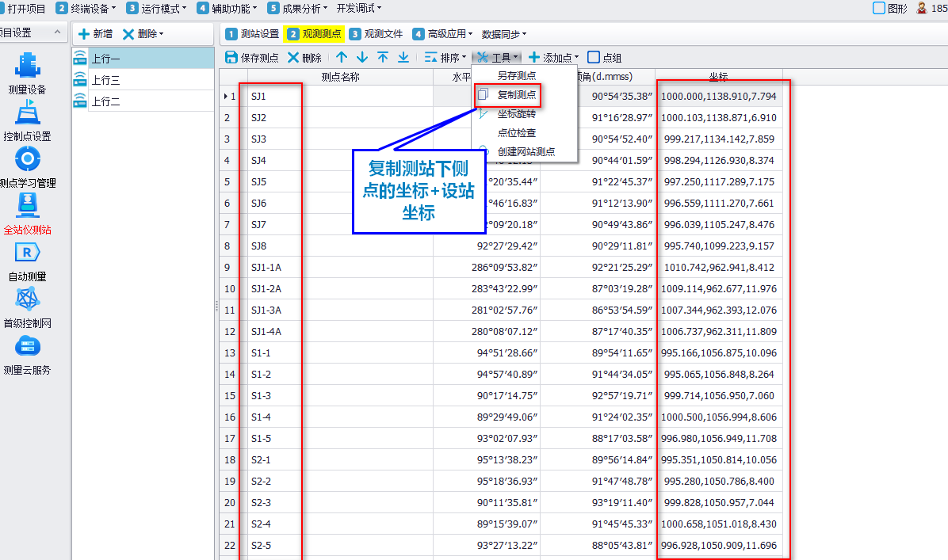Open the 自动测量 sidebar icon
The image size is (948, 560).
[27, 254]
